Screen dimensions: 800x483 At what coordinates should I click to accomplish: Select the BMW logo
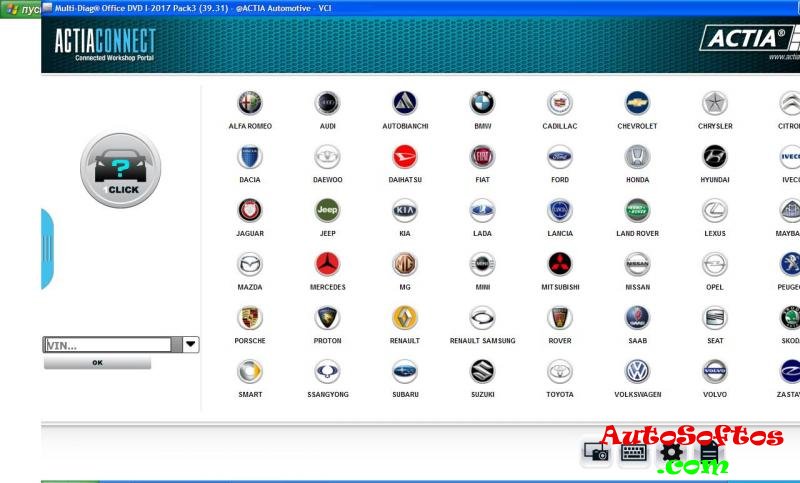(482, 104)
